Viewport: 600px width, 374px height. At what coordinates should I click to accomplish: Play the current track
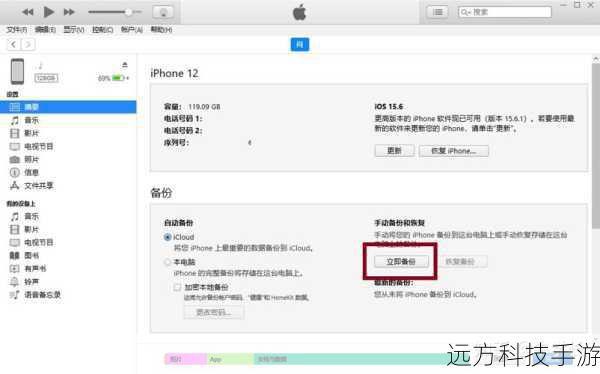click(49, 12)
